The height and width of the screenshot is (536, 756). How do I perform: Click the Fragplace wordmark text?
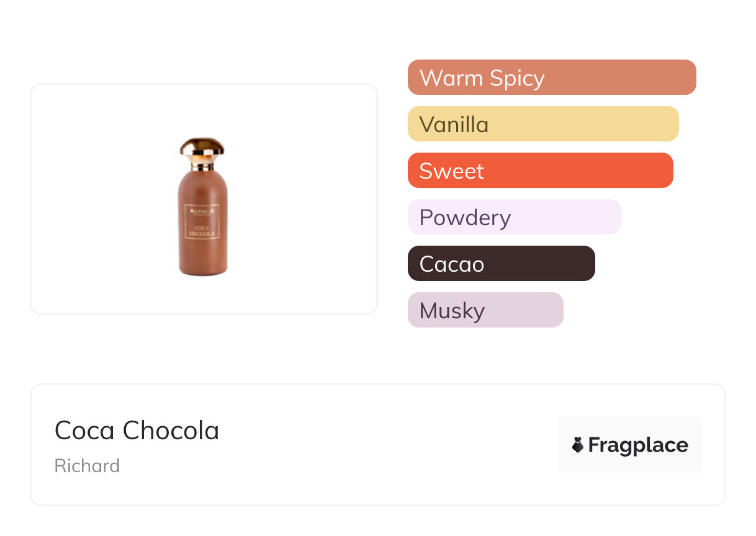pyautogui.click(x=638, y=445)
